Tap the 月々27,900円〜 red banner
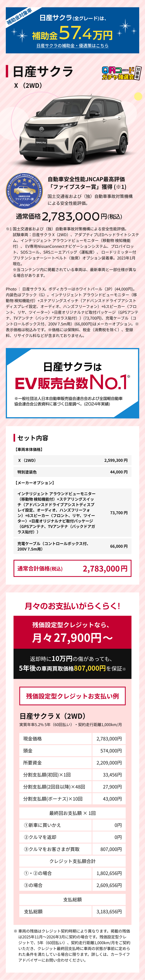Image resolution: width=145 pixels, height=980 pixels. coord(72,632)
